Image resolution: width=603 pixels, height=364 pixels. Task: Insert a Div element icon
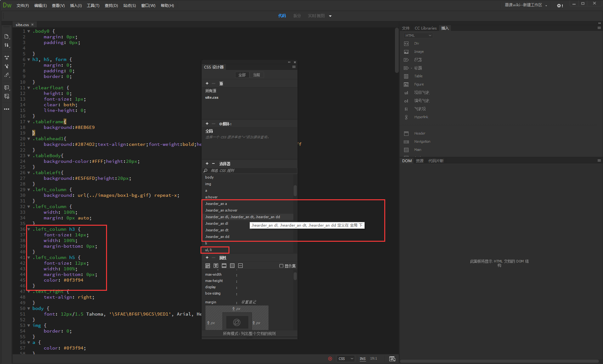pyautogui.click(x=406, y=43)
